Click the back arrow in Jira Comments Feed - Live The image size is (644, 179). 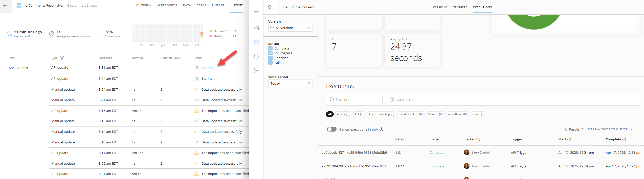click(x=5, y=5)
